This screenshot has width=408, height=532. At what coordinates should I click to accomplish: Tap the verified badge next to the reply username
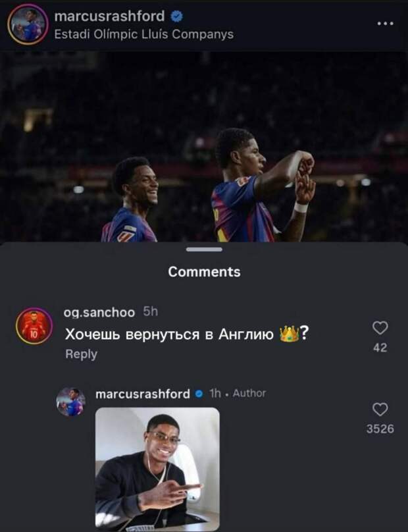(x=198, y=394)
